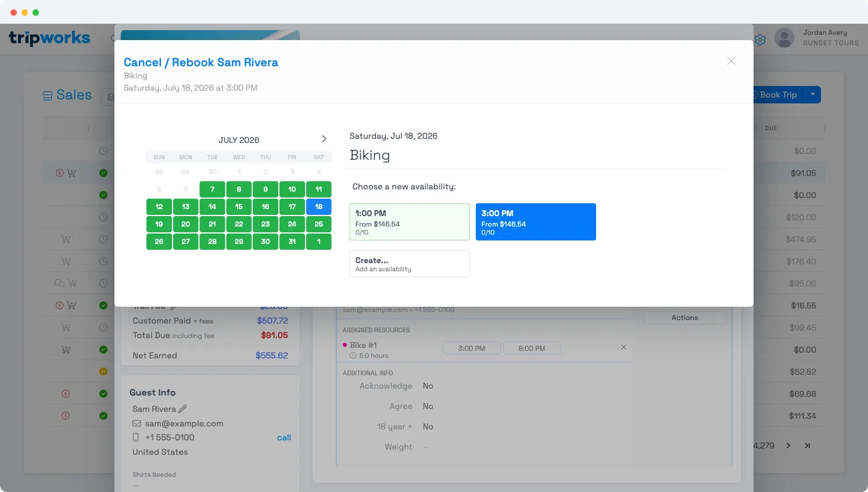Open Actions button in background
The image size is (868, 492).
(x=685, y=318)
